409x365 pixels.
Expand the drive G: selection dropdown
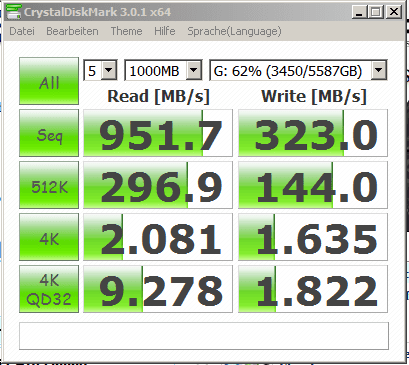298,70
